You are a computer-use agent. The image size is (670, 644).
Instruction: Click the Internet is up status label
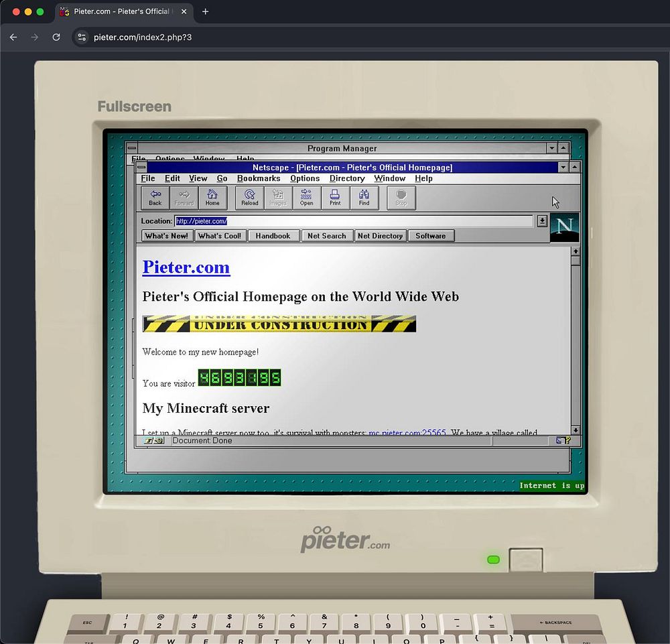551,485
